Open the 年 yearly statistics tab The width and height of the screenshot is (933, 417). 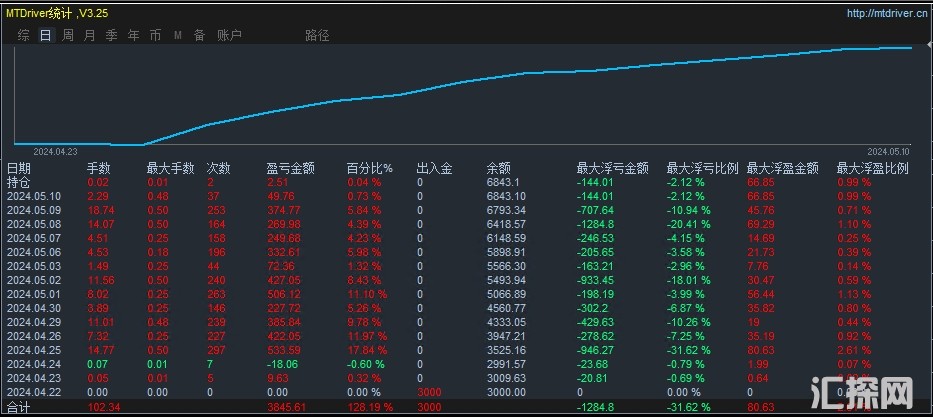pos(133,35)
